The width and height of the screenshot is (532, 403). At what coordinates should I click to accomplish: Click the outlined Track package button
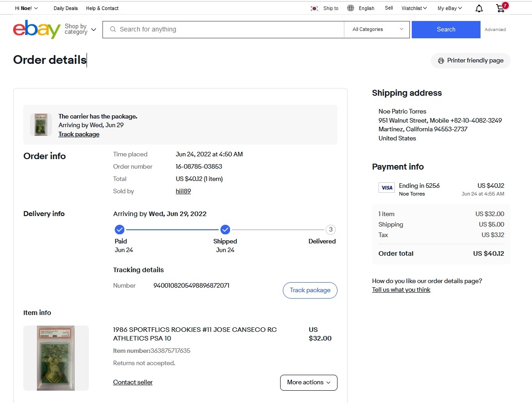point(310,290)
